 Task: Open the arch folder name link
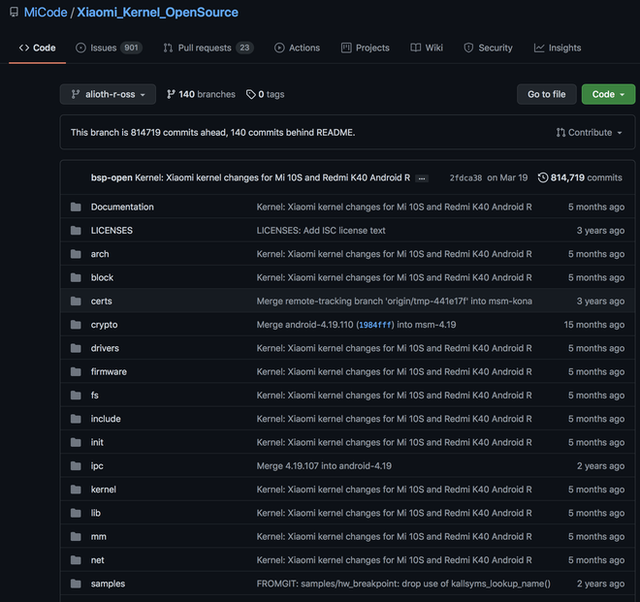(x=100, y=254)
